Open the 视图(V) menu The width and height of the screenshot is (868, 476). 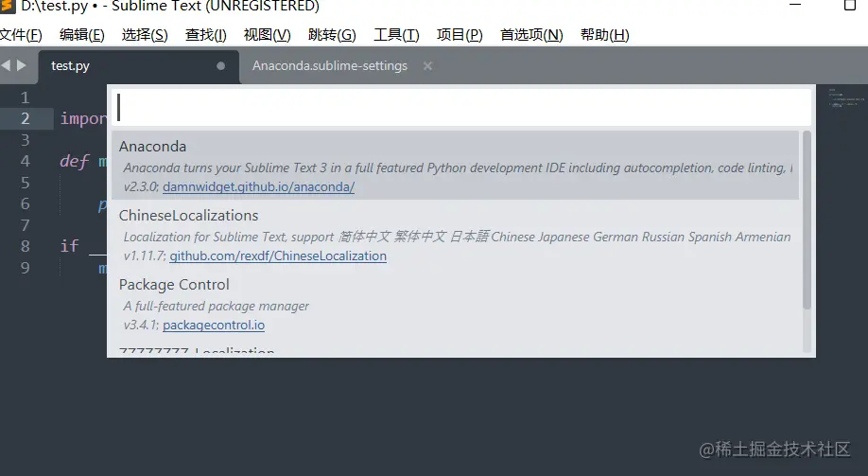(267, 35)
